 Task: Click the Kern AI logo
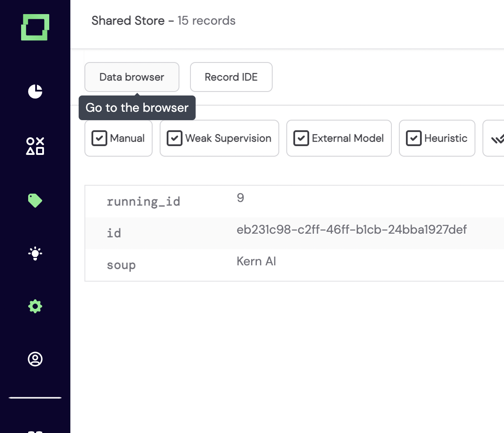35,28
